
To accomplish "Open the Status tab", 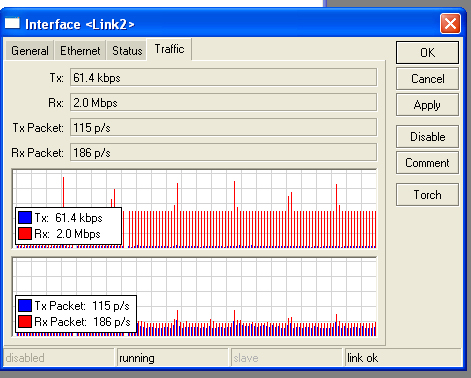I will coord(127,51).
